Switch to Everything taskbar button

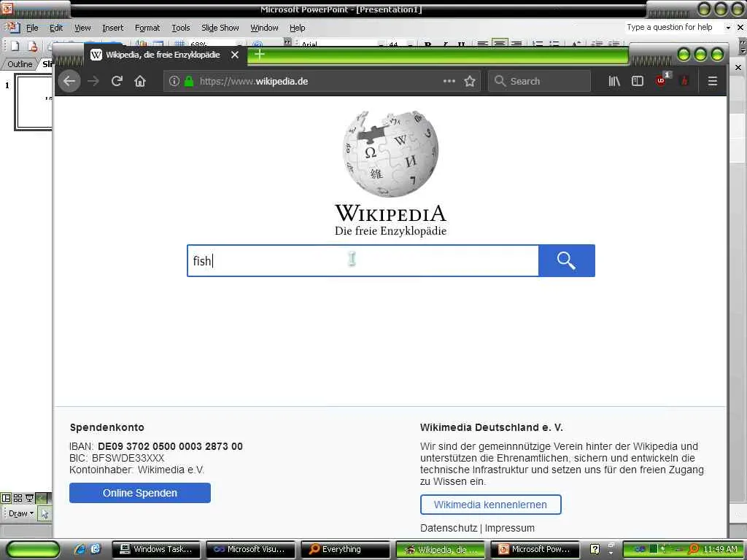[345, 549]
